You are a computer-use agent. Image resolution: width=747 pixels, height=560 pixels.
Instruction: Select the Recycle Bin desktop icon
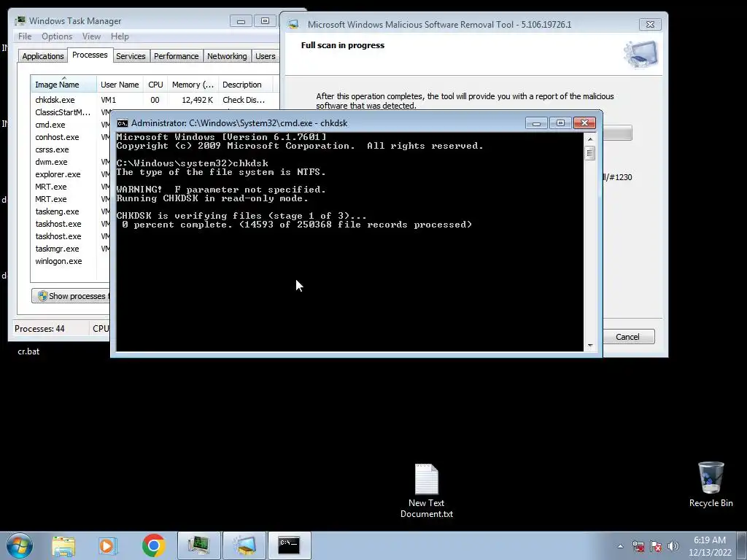coord(711,484)
